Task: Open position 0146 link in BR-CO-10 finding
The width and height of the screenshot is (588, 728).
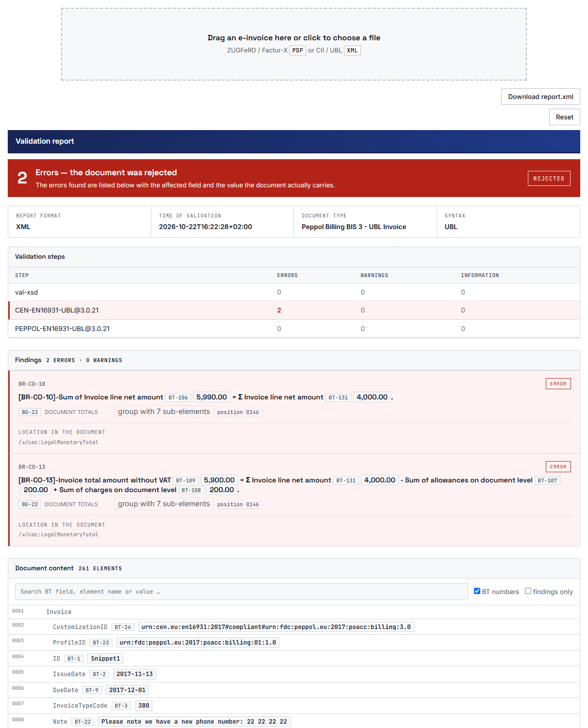Action: [238, 412]
